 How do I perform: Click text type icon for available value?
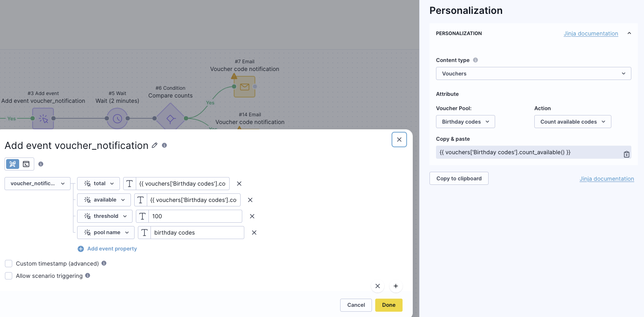[x=141, y=200]
